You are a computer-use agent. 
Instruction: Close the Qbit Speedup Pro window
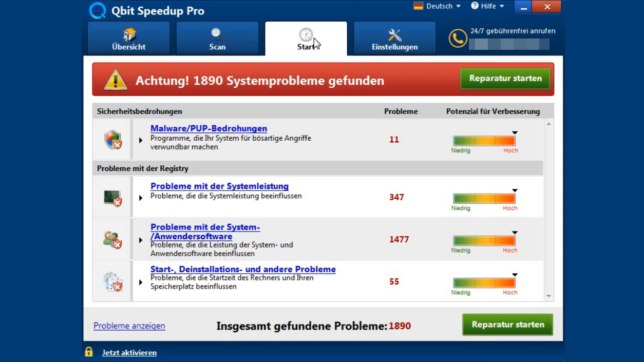click(x=547, y=7)
